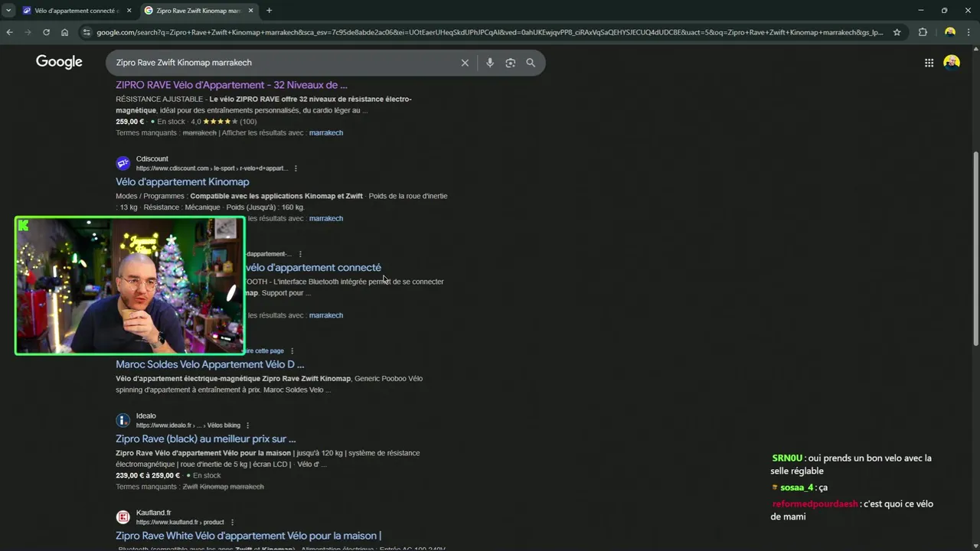This screenshot has width=980, height=551.
Task: Start voice search with the microphone
Action: pos(490,63)
